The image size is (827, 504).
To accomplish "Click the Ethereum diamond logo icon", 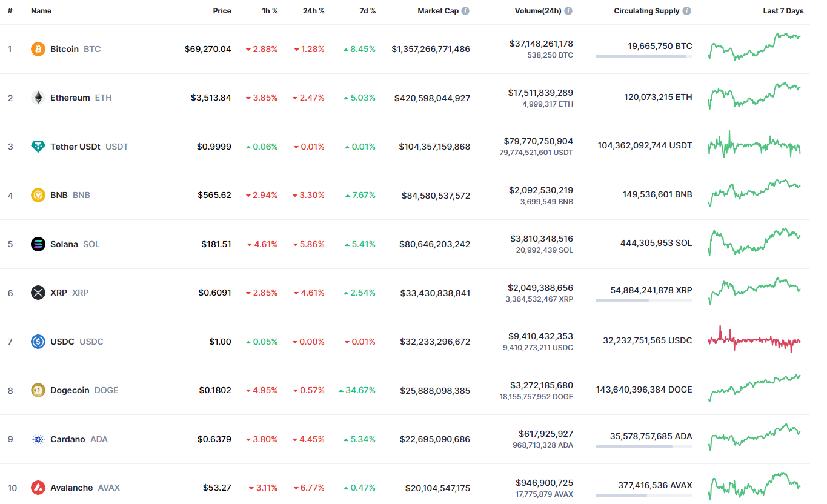I will tap(38, 98).
